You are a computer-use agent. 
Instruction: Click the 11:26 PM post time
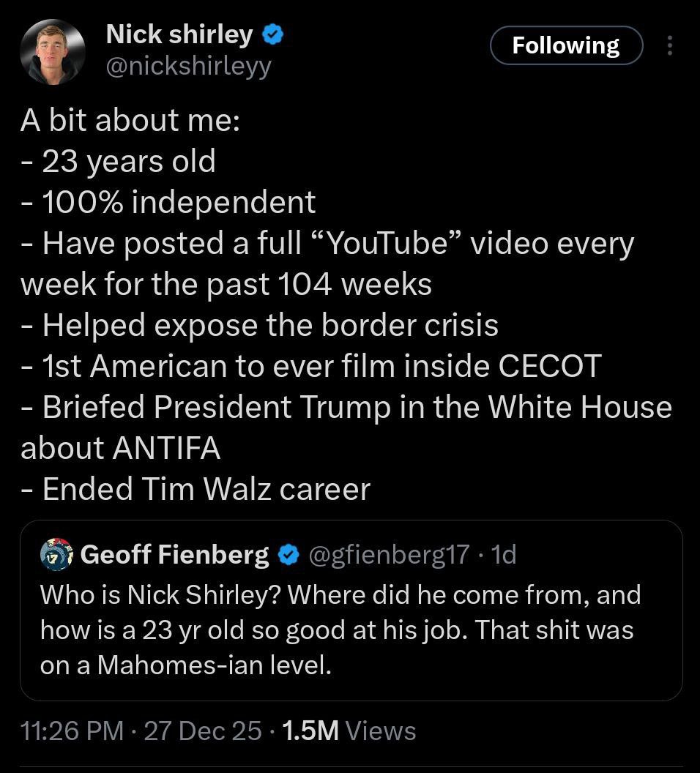point(72,731)
